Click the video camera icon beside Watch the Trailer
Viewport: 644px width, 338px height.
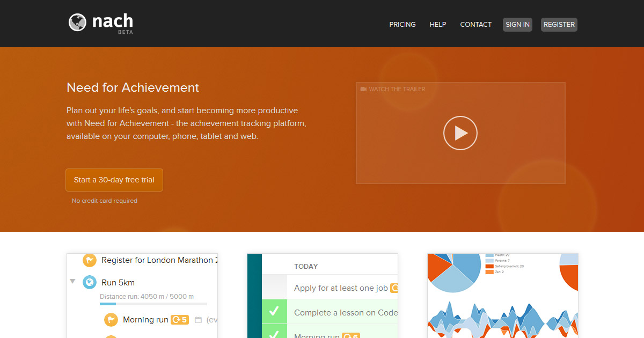click(363, 89)
